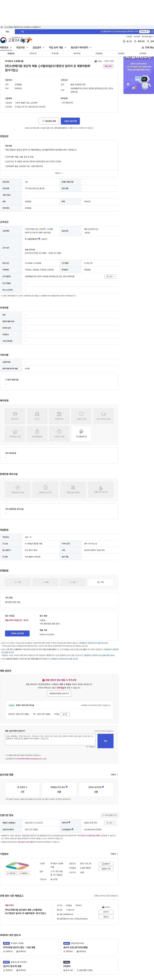Click the blue 고용24 입사지원 button

pos(70,121)
